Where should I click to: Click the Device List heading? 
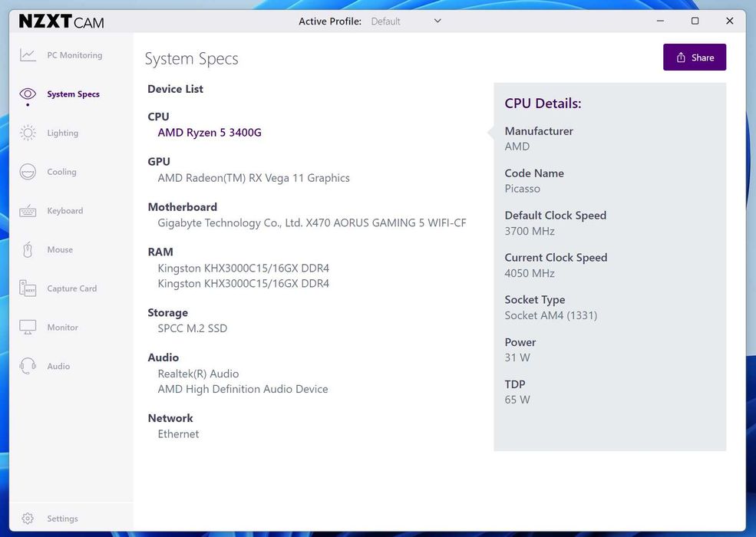[176, 89]
